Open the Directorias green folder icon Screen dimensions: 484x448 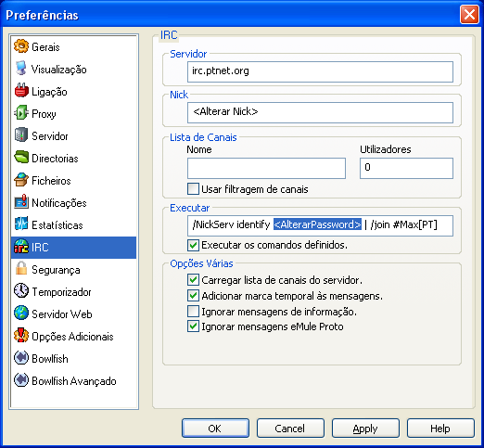pos(21,158)
